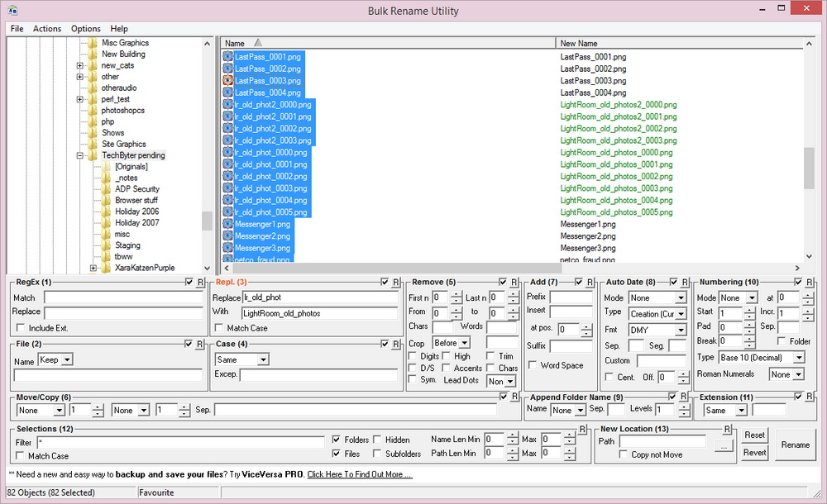Open the Crop Before dropdown
This screenshot has height=504, width=827.
[465, 343]
